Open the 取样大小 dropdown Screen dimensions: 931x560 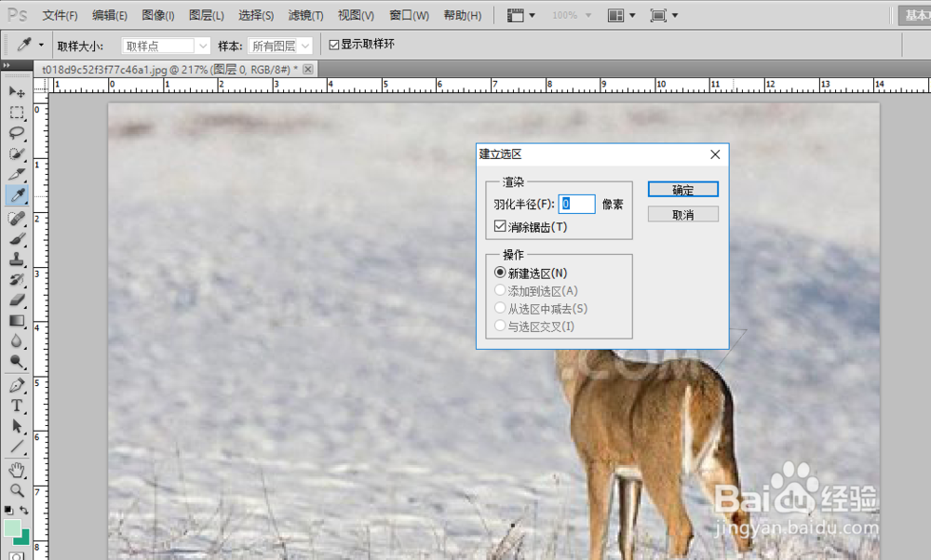166,46
